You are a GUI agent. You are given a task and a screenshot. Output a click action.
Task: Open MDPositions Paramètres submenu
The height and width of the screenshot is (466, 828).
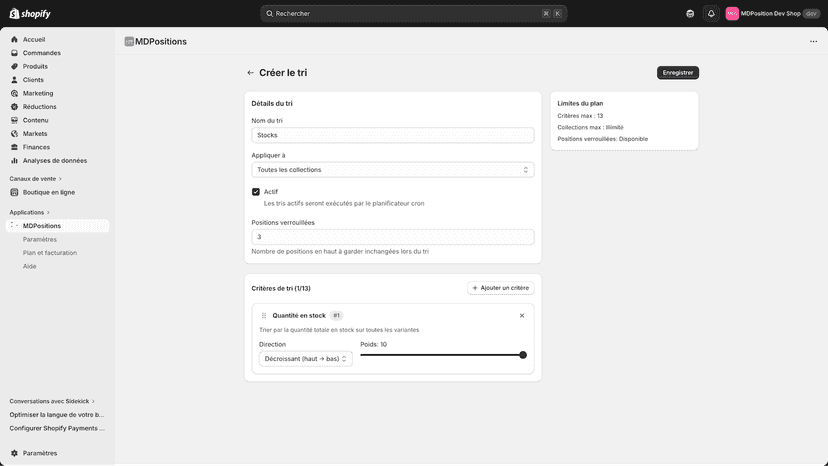(x=40, y=239)
